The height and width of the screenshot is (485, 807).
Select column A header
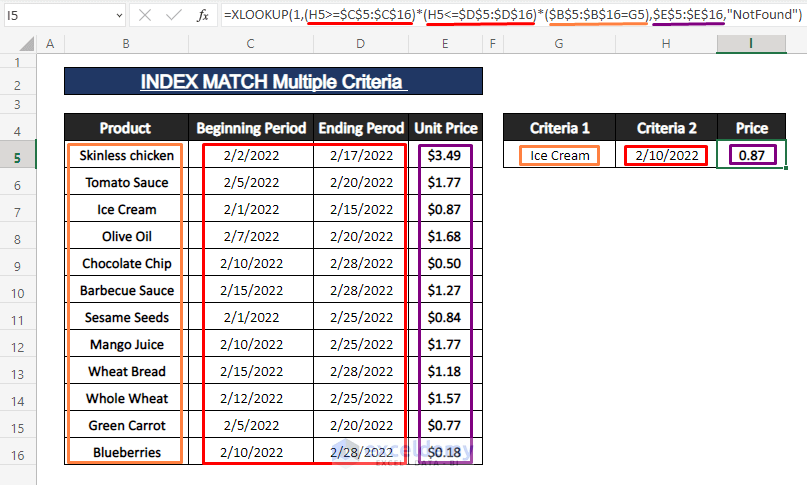point(50,44)
